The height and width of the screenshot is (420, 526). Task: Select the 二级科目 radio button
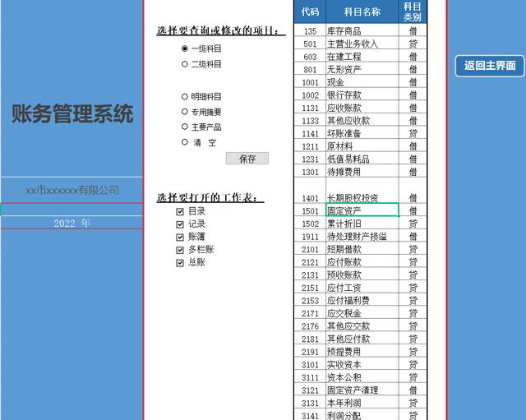(184, 64)
